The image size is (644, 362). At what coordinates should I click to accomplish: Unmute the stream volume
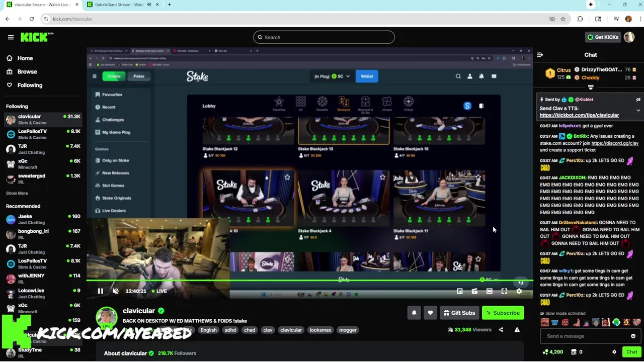[x=115, y=291]
